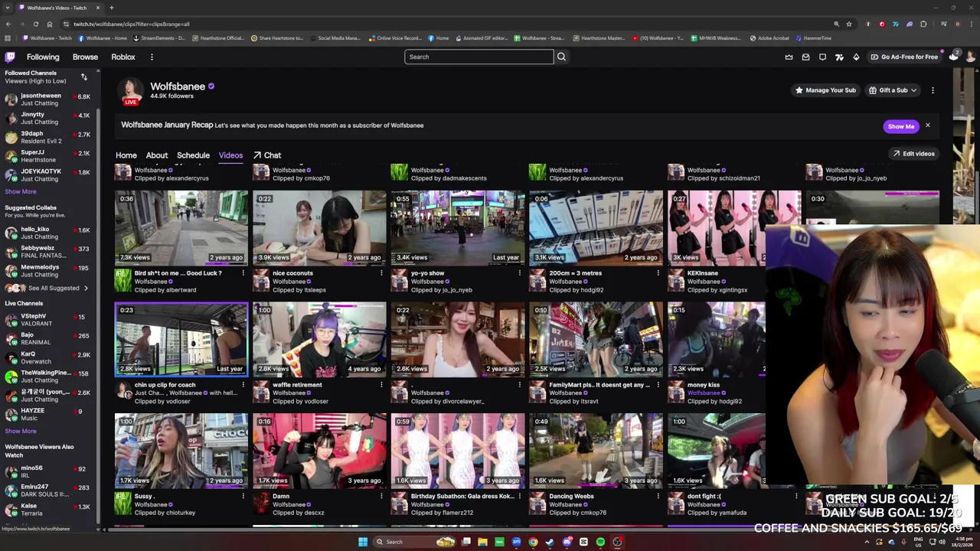Play the 'Birthday Subathon: Gala dress' clip thumbnail
The image size is (980, 551).
coord(458,451)
